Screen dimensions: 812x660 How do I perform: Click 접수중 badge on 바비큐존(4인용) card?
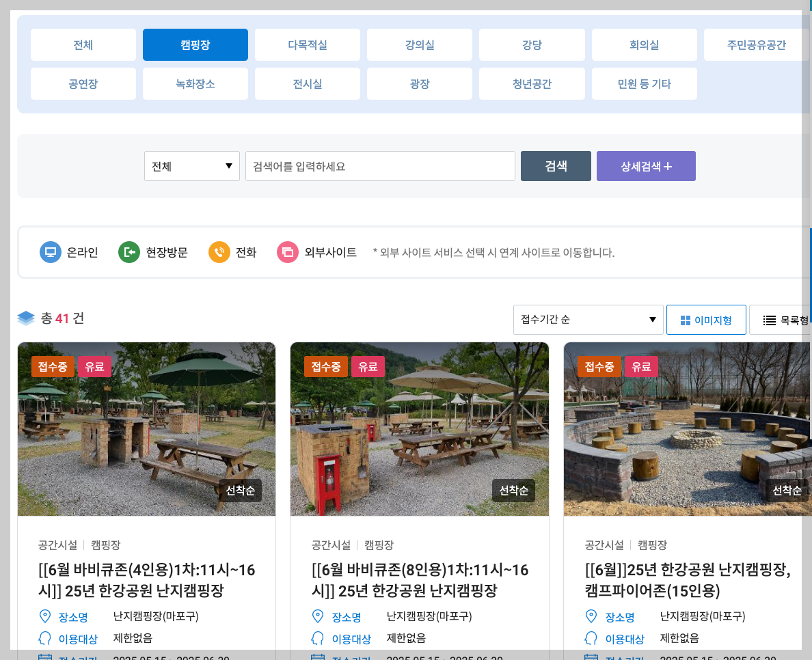pyautogui.click(x=53, y=366)
